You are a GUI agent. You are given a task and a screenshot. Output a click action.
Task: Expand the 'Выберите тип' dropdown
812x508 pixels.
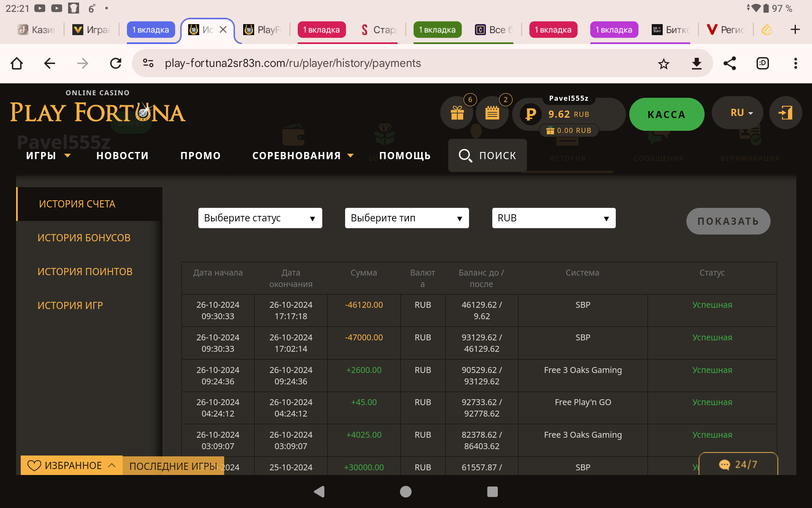tap(406, 218)
